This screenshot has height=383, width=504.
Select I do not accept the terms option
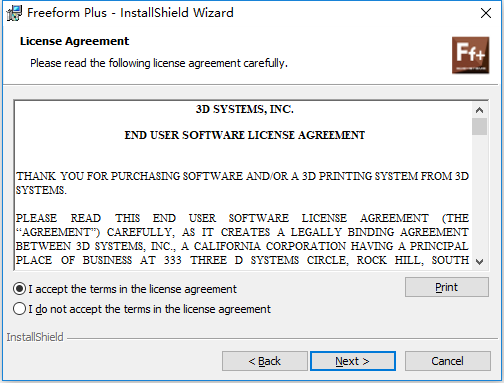point(19,309)
